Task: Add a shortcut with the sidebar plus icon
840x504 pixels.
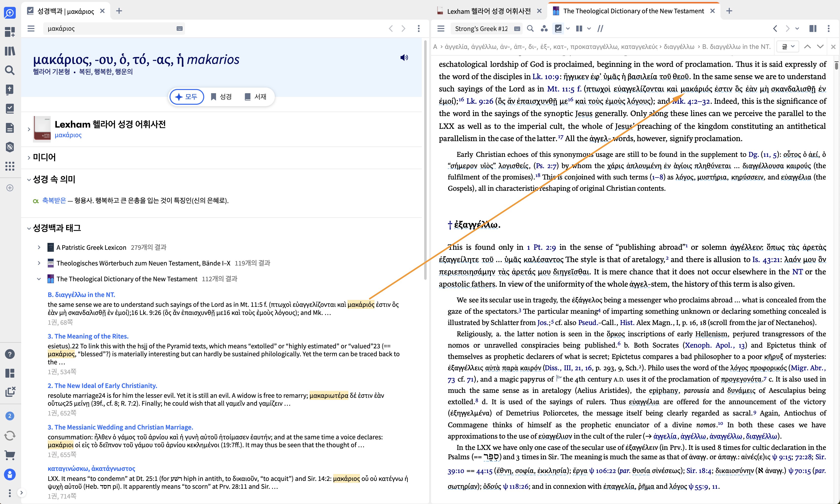Action: click(10, 188)
